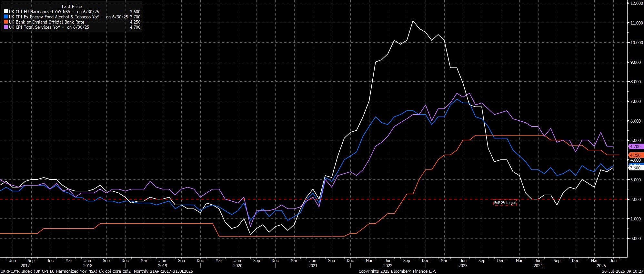Click the 9.000 y-axis label
This screenshot has width=644, height=274.
[x=635, y=62]
